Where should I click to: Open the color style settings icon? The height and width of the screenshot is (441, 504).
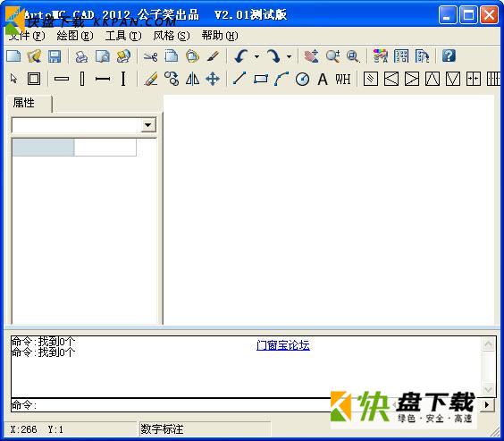[x=381, y=56]
